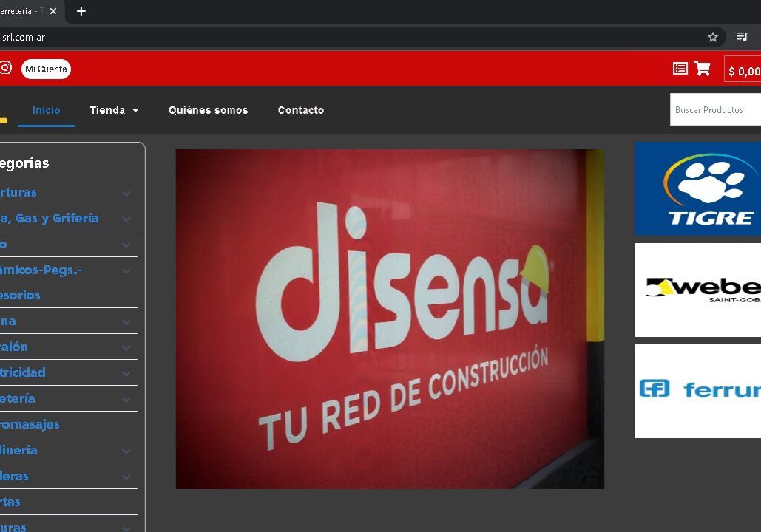Open the browser media control icon
The image size is (761, 532).
point(742,37)
